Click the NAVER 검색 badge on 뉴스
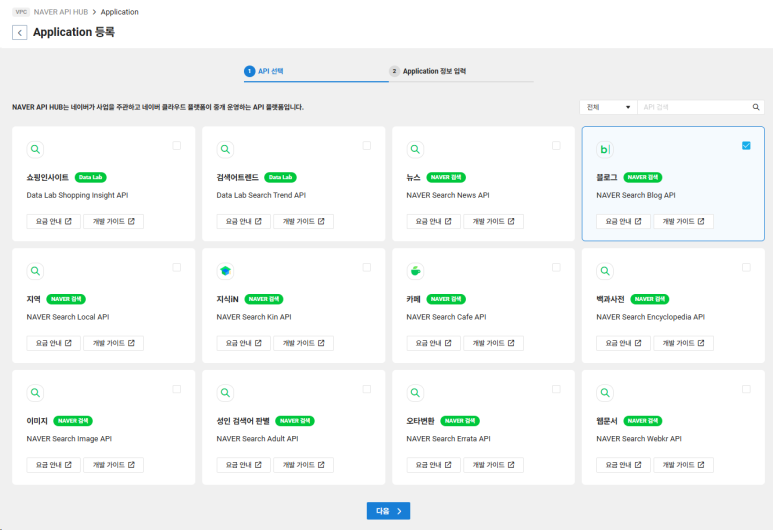The image size is (773, 530). [446, 177]
